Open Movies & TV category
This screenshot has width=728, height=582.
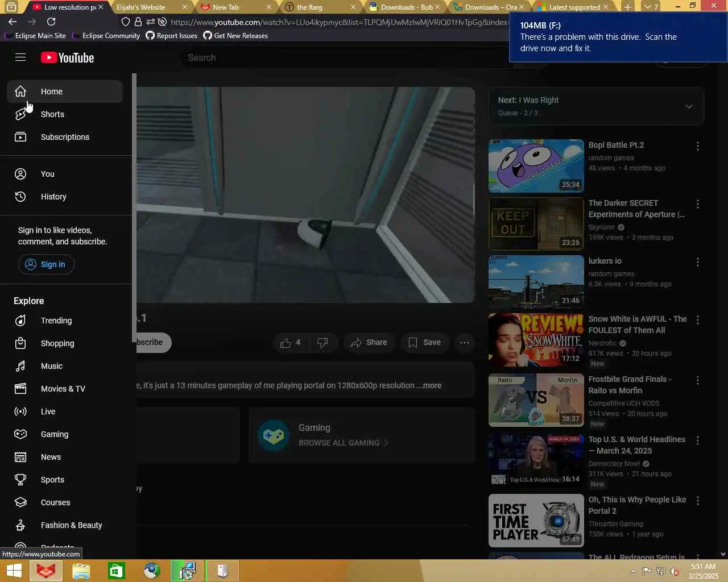click(x=65, y=389)
